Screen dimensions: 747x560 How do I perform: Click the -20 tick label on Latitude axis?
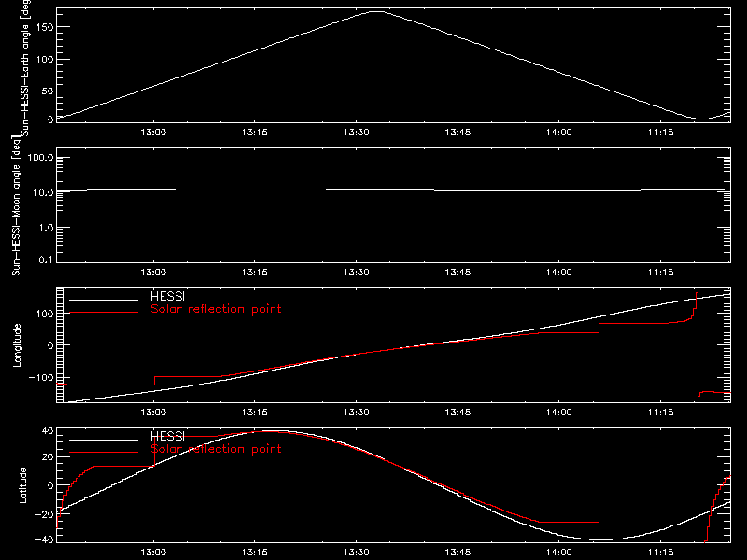(x=44, y=514)
